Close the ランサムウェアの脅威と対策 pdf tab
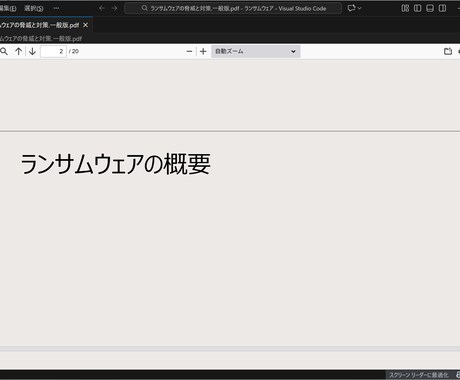This screenshot has height=380, width=460. pyautogui.click(x=86, y=25)
